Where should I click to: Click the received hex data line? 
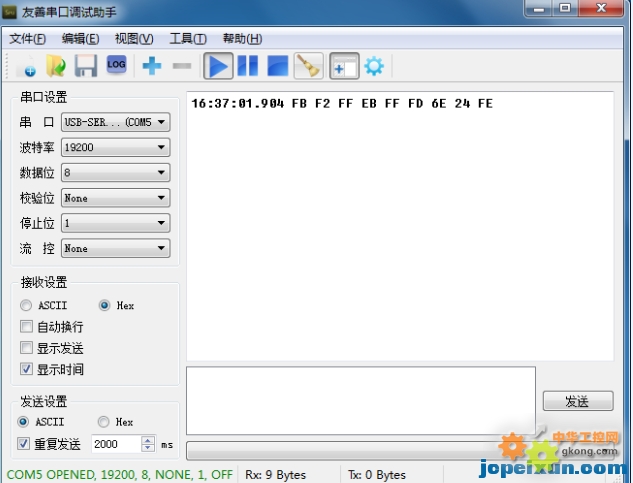pos(342,104)
